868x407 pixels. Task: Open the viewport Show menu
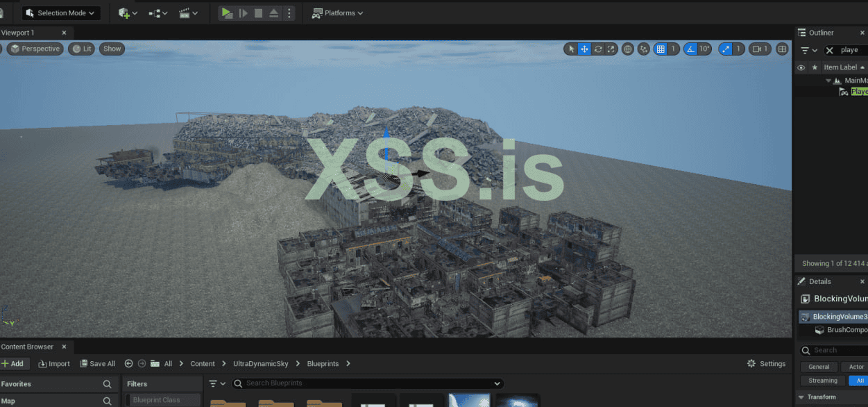click(112, 49)
